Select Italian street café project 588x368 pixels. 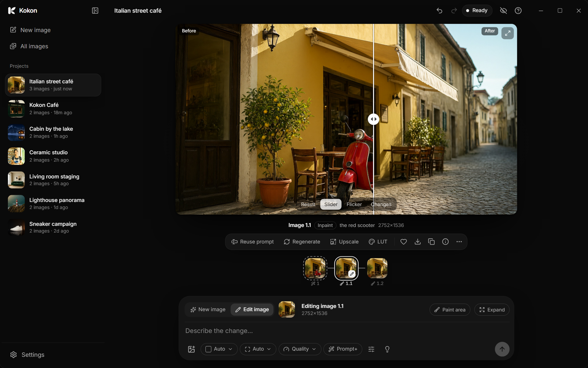(53, 85)
